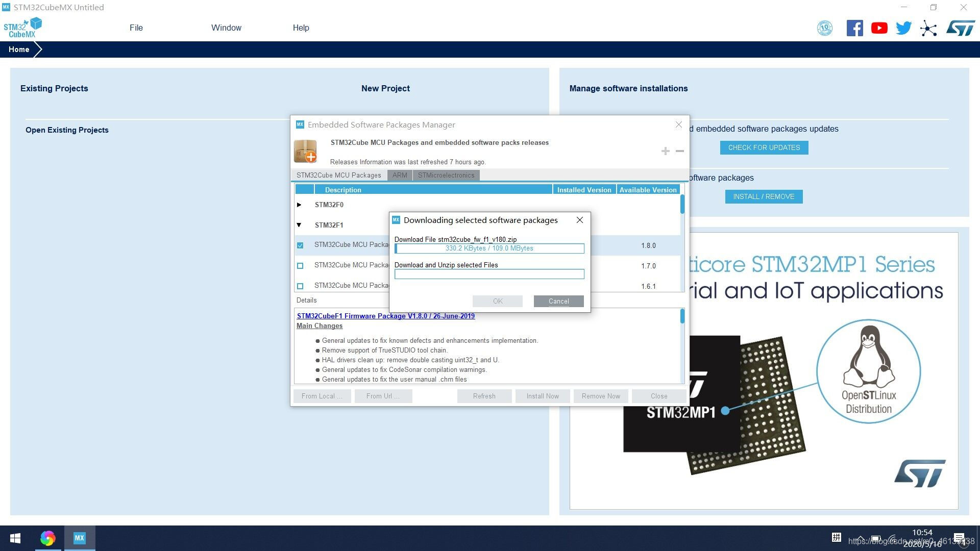Viewport: 980px width, 551px height.
Task: Toggle the STM32CubeF1 V1.6.1 checkbox
Action: [301, 286]
